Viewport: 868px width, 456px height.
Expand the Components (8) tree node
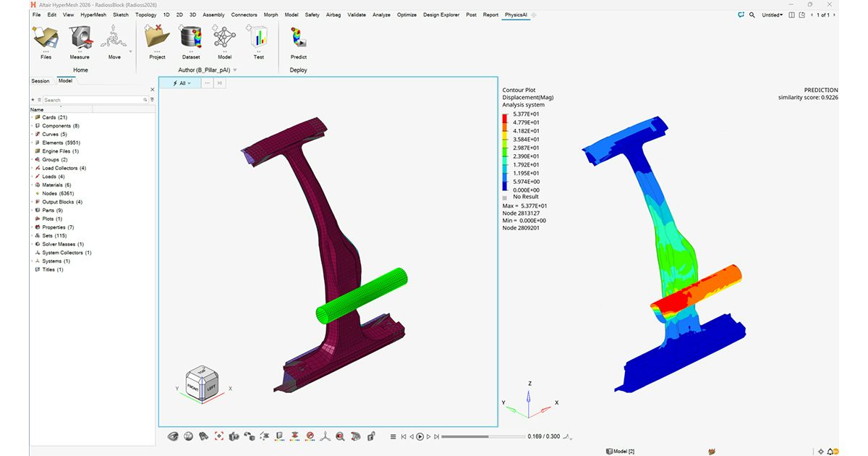pos(32,126)
